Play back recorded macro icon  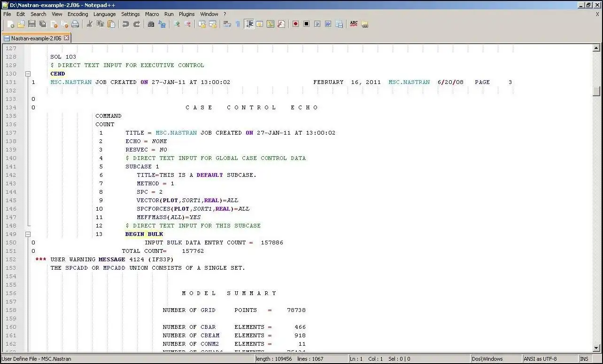317,24
